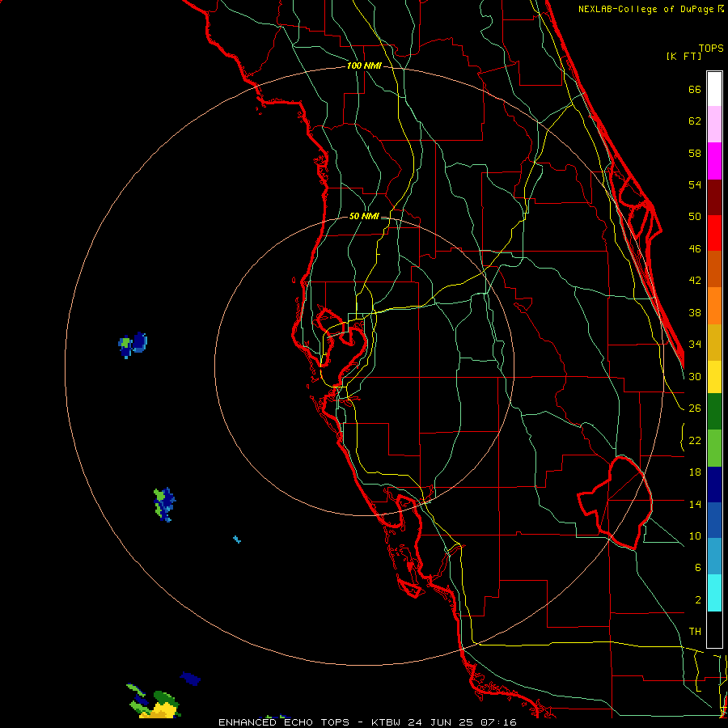Click the NEXLAB-College of DuPage credit text
728x728 pixels.
coord(650,9)
